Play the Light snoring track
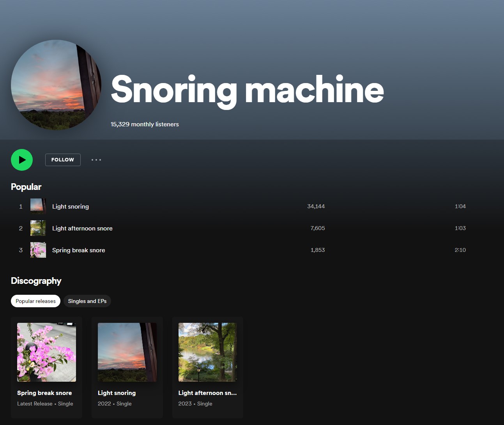The width and height of the screenshot is (504, 425). point(71,207)
